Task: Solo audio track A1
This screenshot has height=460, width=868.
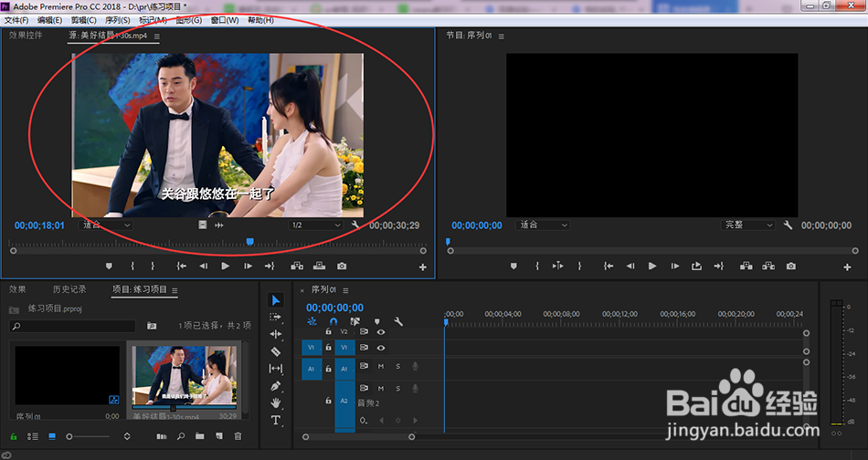Action: (x=398, y=366)
